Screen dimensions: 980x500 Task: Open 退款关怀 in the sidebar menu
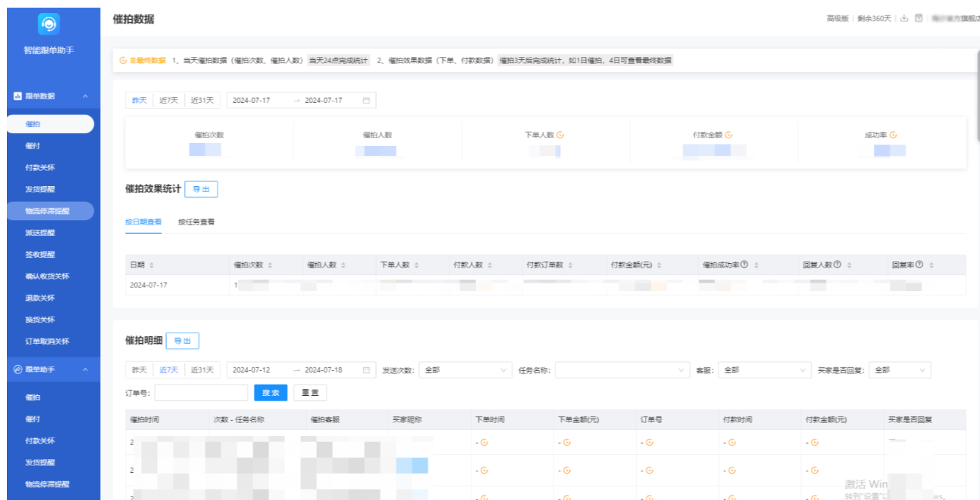[40, 297]
